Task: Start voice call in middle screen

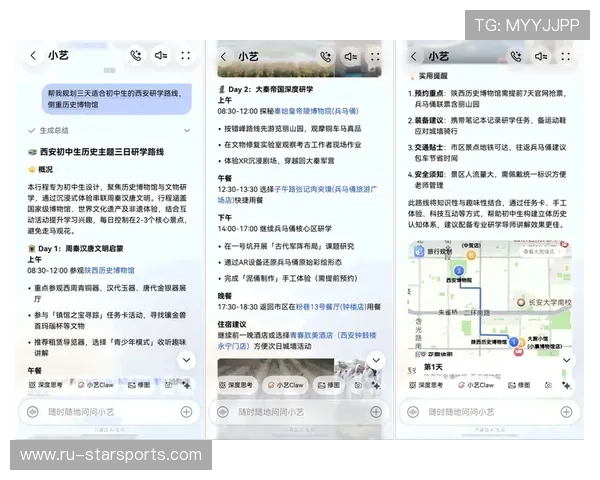Action: coord(326,57)
